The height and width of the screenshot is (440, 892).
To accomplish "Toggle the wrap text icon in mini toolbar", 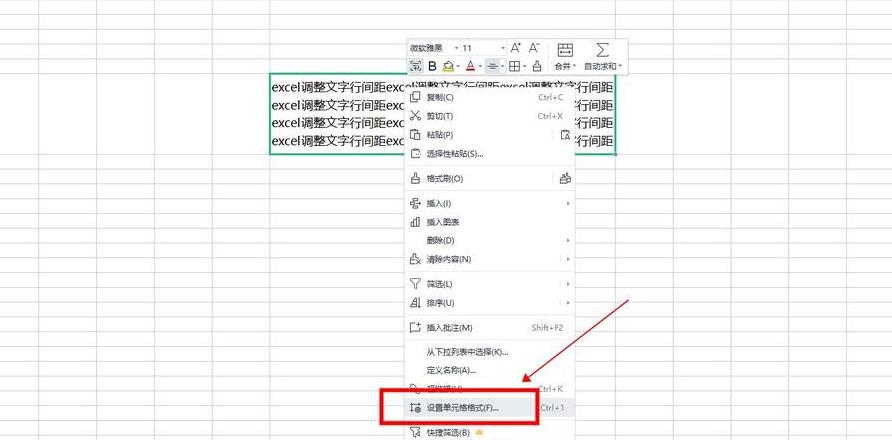I will point(416,67).
